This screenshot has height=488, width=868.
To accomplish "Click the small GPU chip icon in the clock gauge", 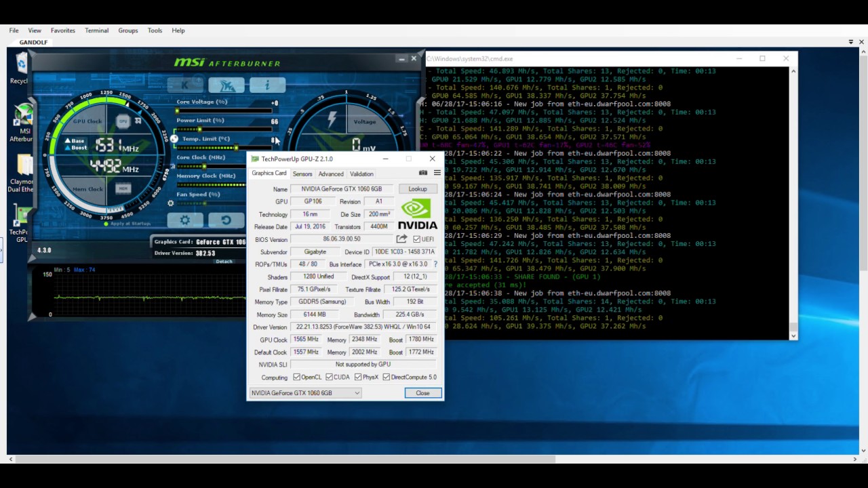I will click(123, 121).
